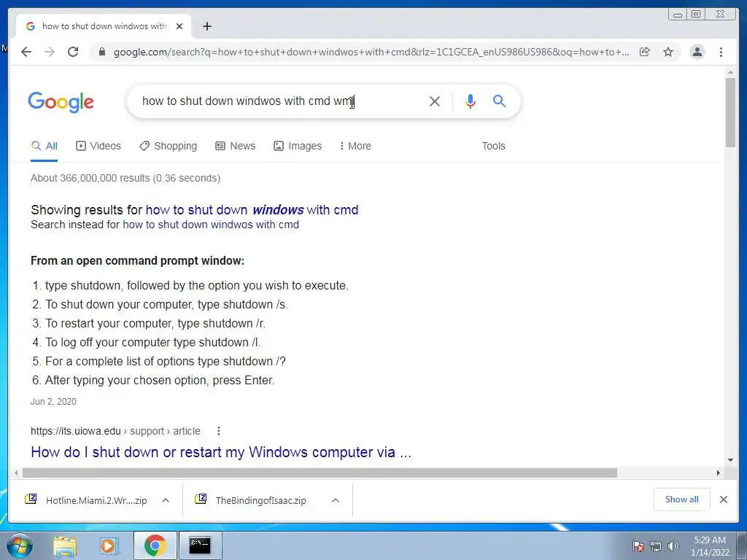Click the 'Jun 2, 2020' date text
This screenshot has width=747, height=560.
click(x=53, y=402)
